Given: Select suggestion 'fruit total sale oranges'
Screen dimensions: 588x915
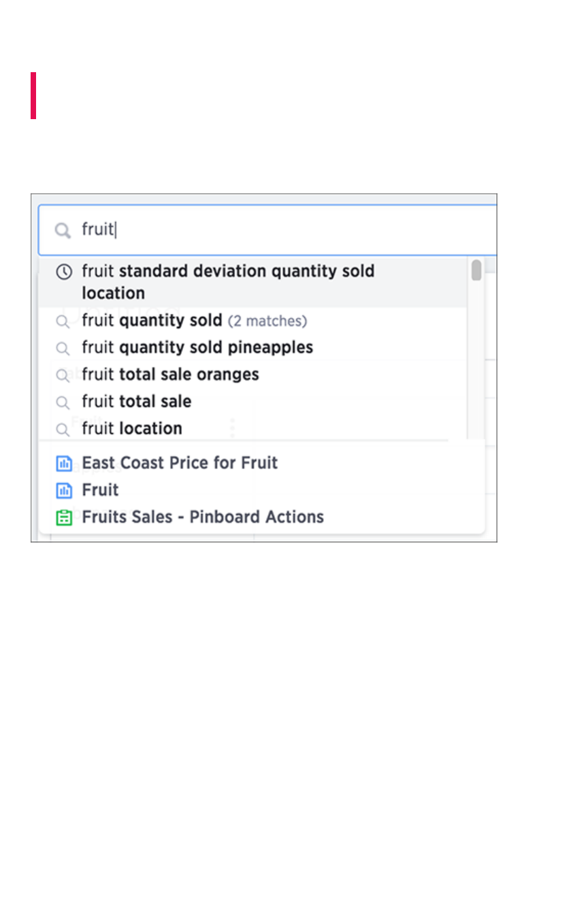Looking at the screenshot, I should coord(170,374).
